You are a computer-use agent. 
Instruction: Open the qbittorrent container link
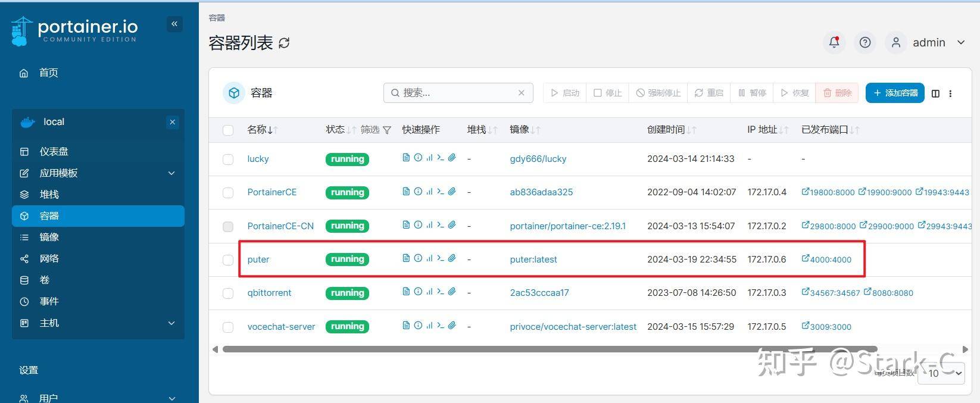(269, 293)
